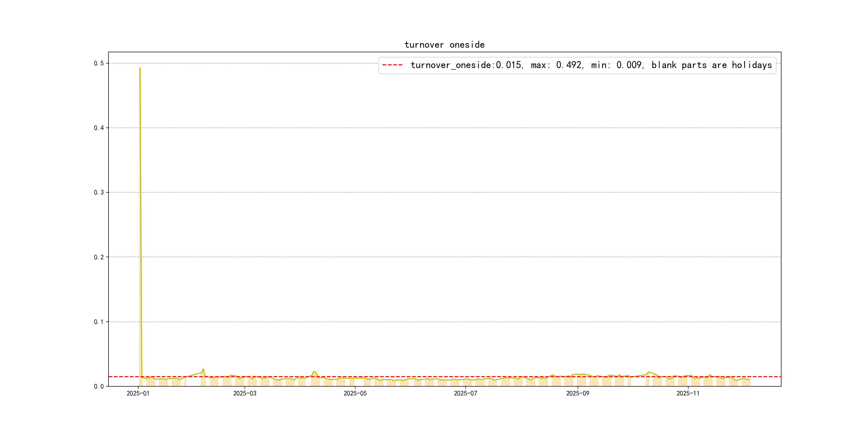Select the 0.2 y-axis tick label
868x434 pixels.
point(99,257)
